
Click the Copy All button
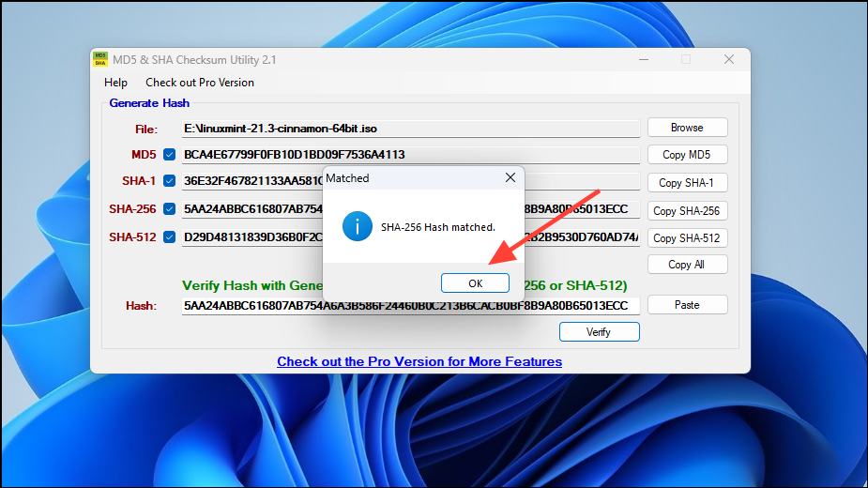(x=688, y=265)
